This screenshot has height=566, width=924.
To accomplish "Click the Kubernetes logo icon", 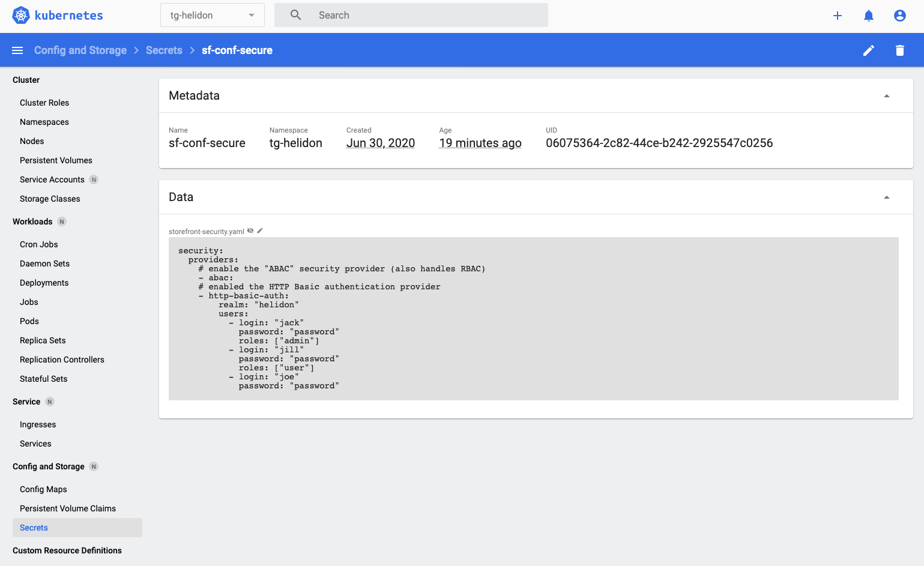I will 21,15.
